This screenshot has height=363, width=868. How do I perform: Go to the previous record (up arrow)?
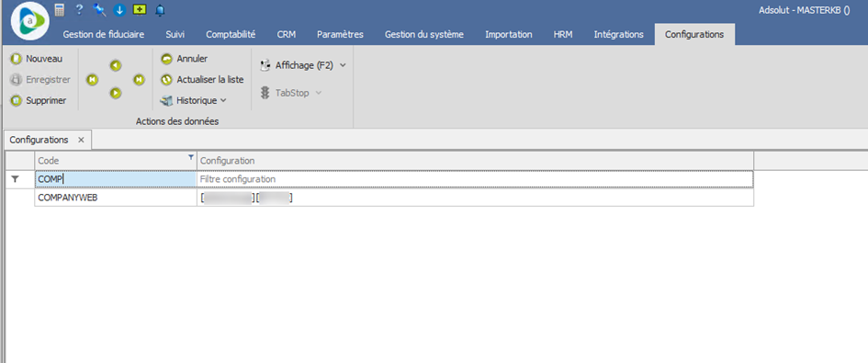coord(115,66)
